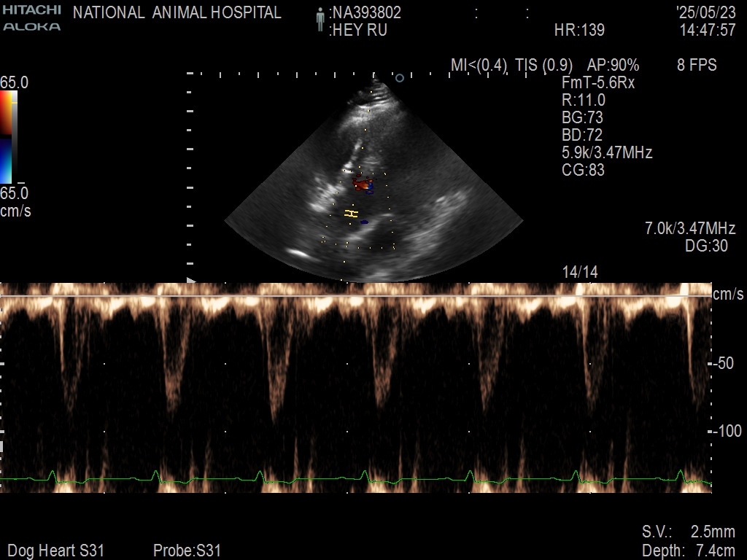Click the DG:30 Doppler gain value
Screen dimensions: 747x560
(706, 246)
